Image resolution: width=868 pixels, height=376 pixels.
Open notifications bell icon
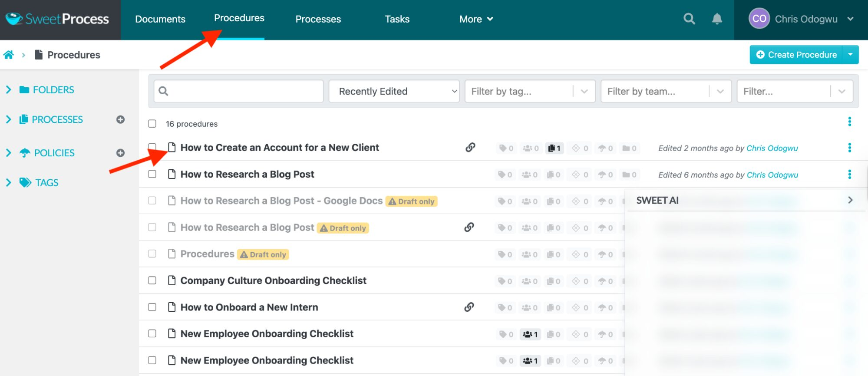[717, 19]
